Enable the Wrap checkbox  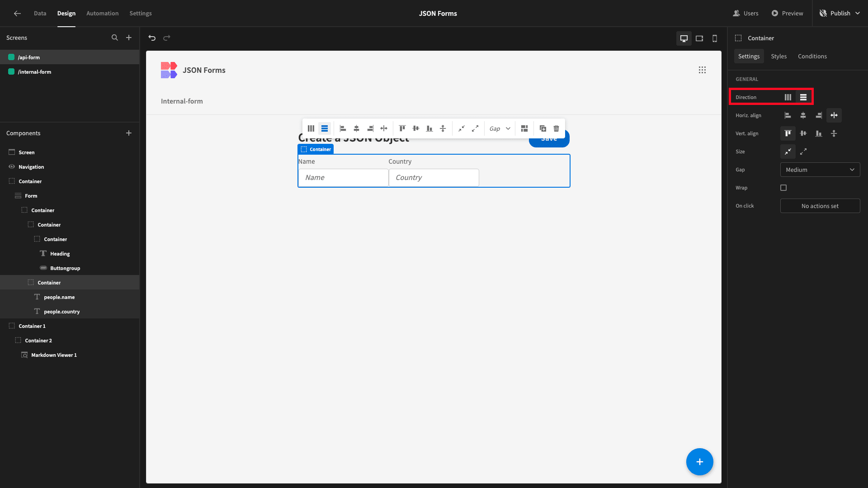[x=783, y=188]
